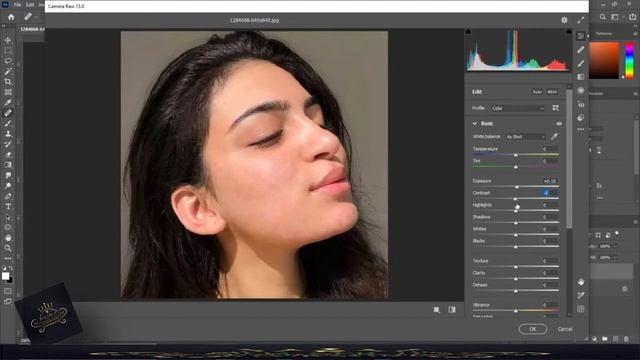The image size is (640, 360).
Task: Open the Profile dropdown
Action: pos(518,109)
